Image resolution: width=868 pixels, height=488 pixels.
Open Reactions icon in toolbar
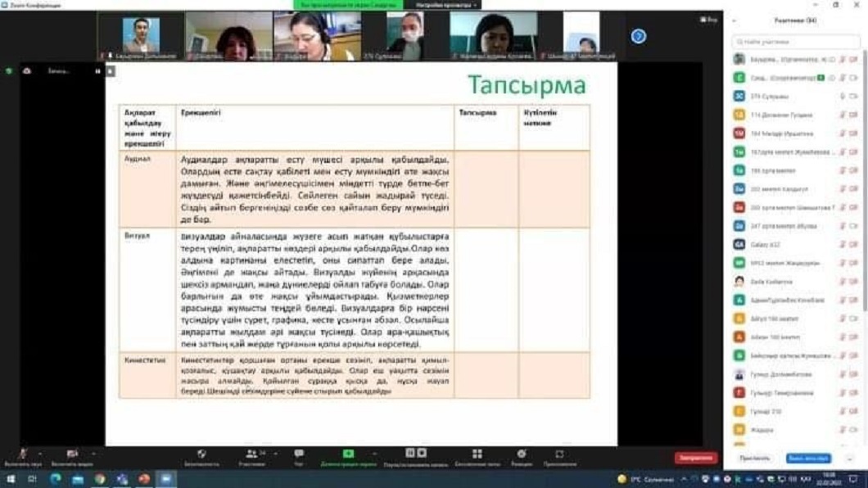(521, 454)
